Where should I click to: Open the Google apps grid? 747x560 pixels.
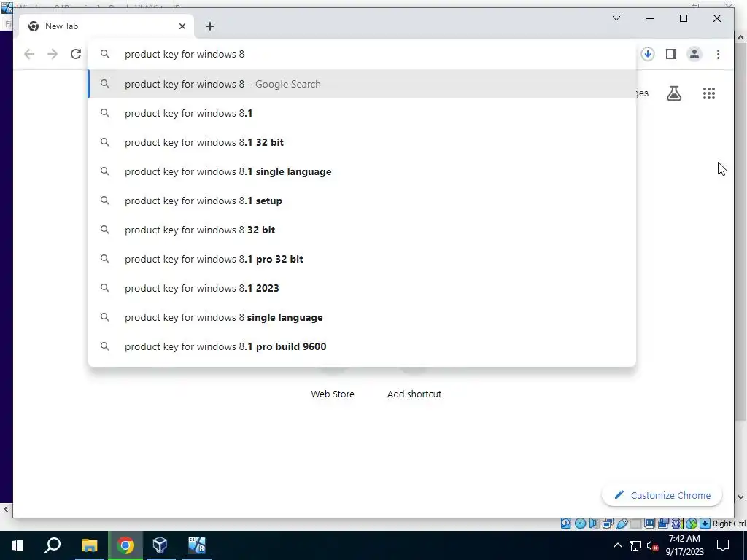click(x=709, y=93)
